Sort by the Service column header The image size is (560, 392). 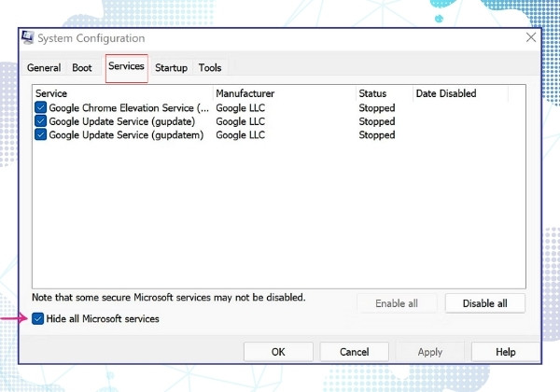pyautogui.click(x=123, y=93)
